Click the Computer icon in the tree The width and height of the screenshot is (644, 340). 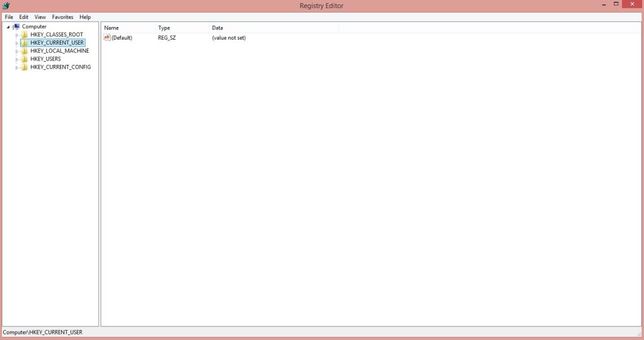point(16,26)
